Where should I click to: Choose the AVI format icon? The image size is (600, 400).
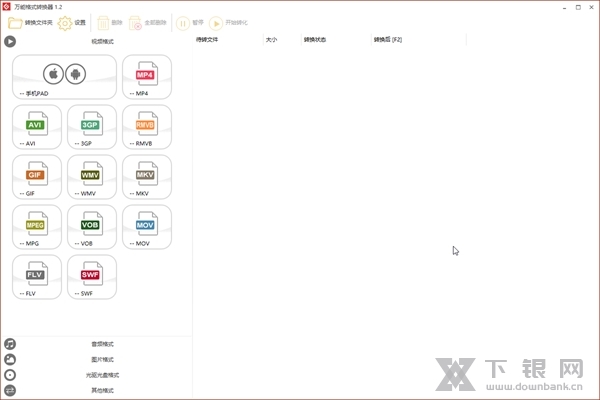click(x=37, y=127)
